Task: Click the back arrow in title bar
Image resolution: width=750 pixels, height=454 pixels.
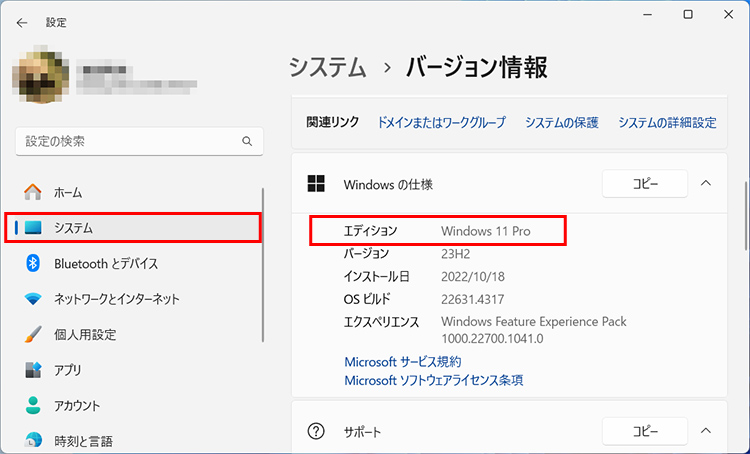Action: point(22,21)
